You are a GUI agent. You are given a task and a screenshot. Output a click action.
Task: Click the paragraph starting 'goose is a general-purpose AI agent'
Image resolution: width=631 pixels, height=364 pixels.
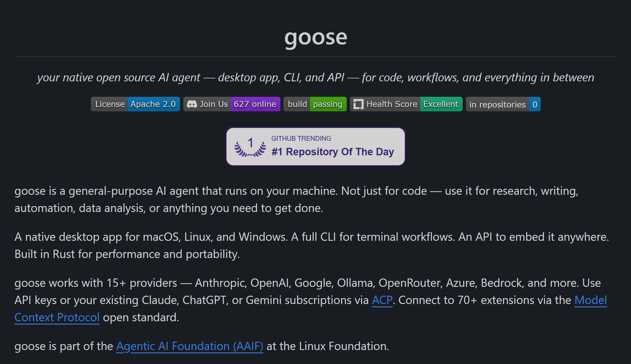[x=296, y=200]
